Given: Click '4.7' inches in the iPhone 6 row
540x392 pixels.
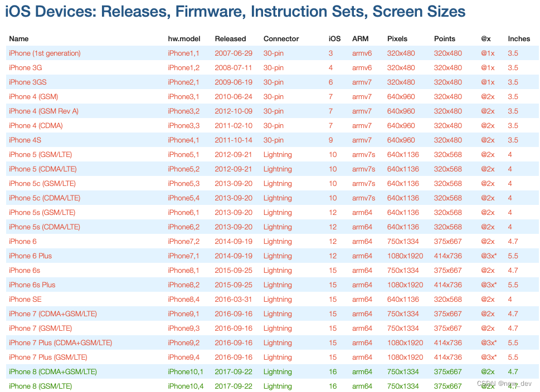Looking at the screenshot, I should [x=513, y=241].
